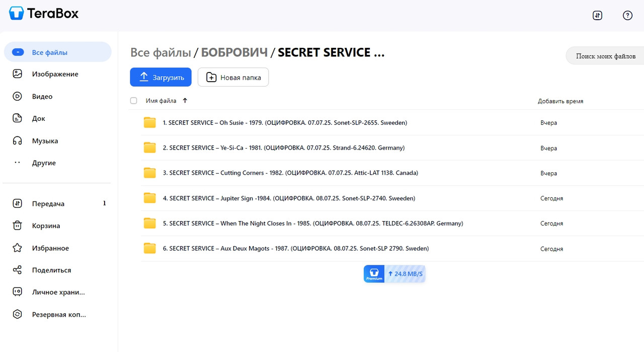The image size is (644, 352).
Task: Open folder 1. SECRET SERVICE – Oh Susie
Action: click(285, 122)
